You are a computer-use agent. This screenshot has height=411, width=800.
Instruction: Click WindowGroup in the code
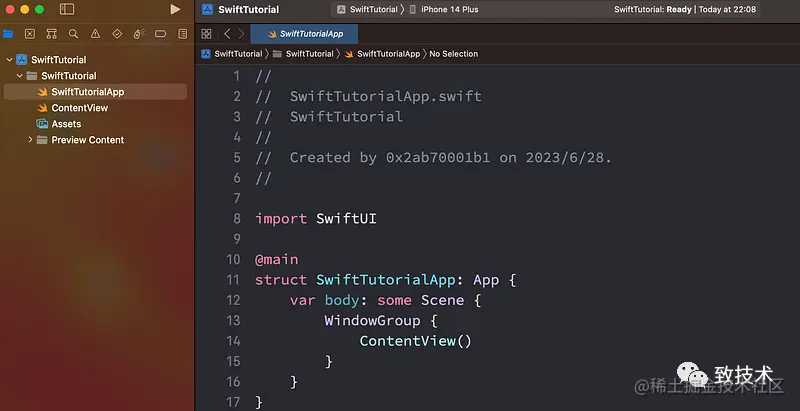(372, 321)
